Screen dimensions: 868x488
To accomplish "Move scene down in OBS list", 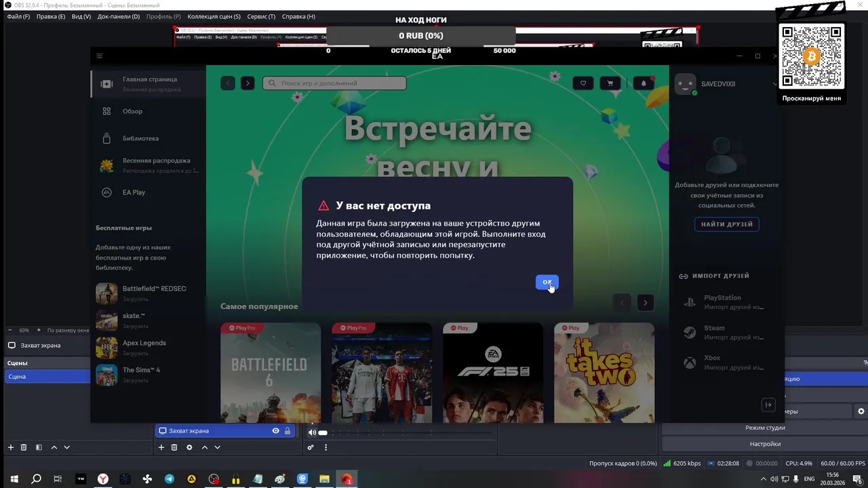I will click(66, 447).
